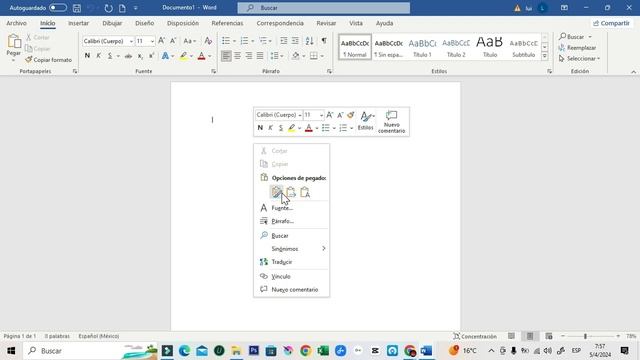The height and width of the screenshot is (360, 640).
Task: Apply the Título 1 style
Action: (422, 47)
